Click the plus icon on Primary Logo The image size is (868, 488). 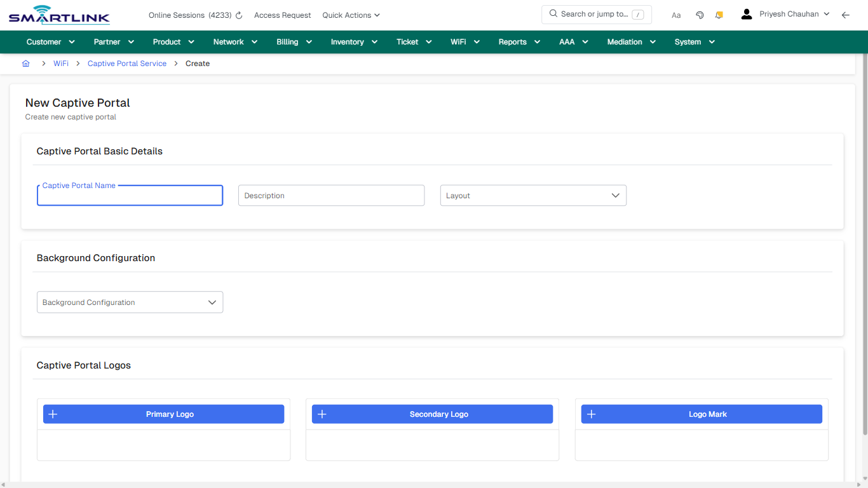click(x=53, y=414)
